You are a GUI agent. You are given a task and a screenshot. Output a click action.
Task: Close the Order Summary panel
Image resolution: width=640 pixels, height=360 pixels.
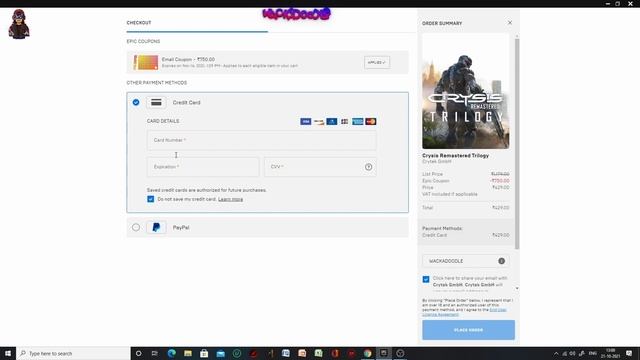510,23
